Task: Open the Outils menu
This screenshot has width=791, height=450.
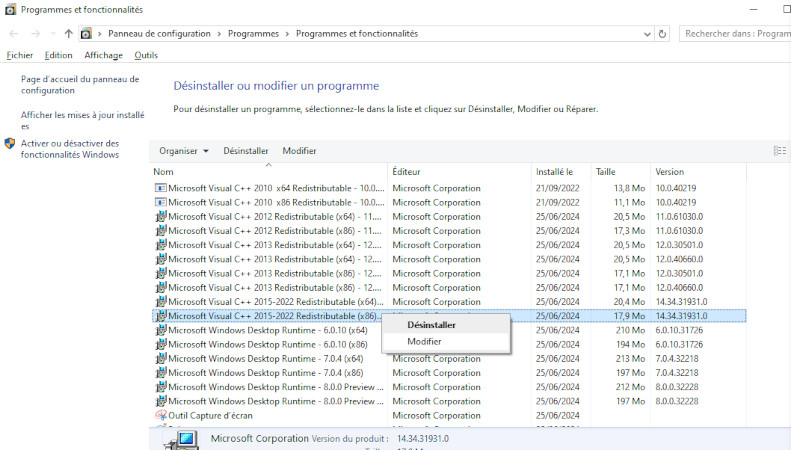Action: point(146,55)
